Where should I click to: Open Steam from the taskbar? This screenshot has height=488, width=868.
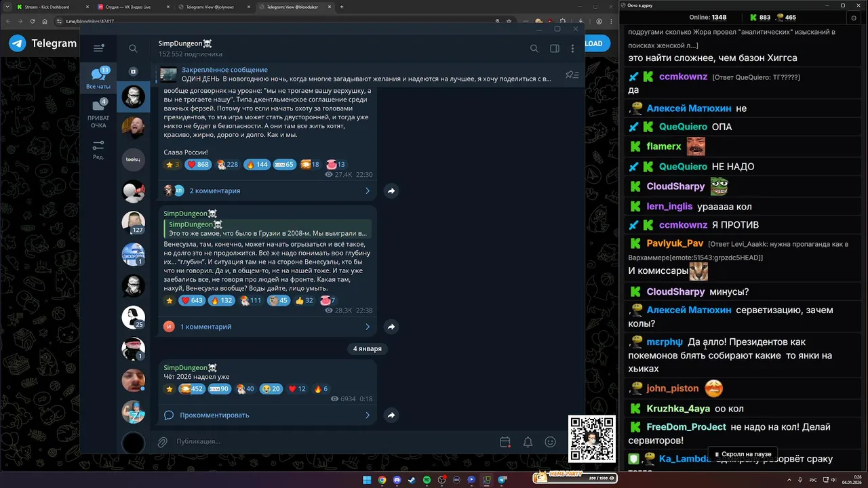tap(412, 480)
